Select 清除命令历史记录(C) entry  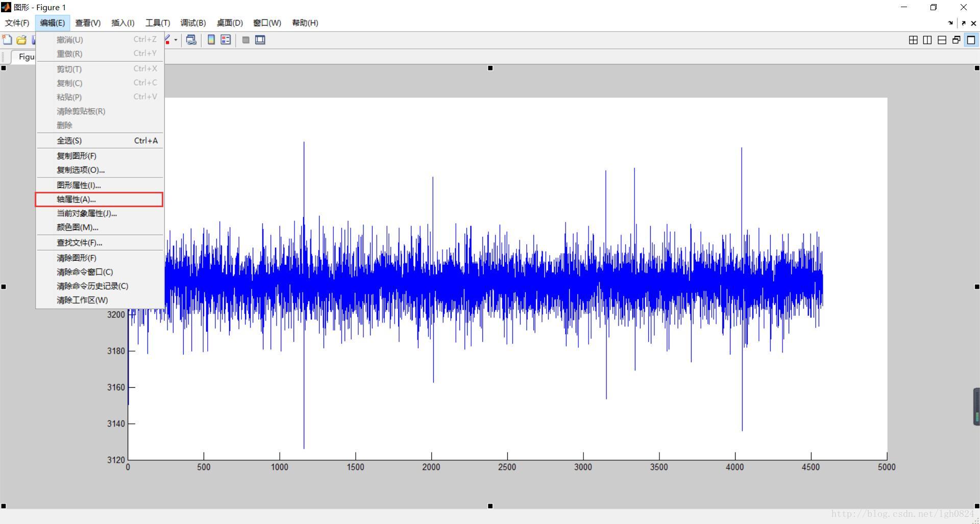[x=100, y=286]
